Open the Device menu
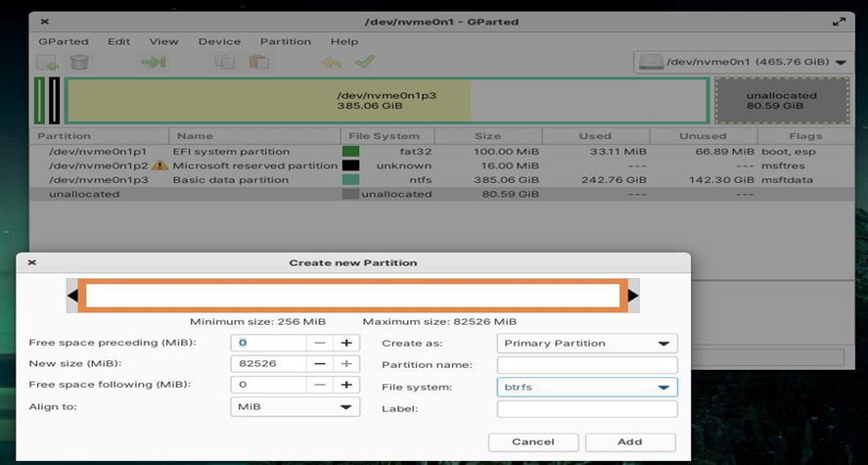 pos(218,41)
